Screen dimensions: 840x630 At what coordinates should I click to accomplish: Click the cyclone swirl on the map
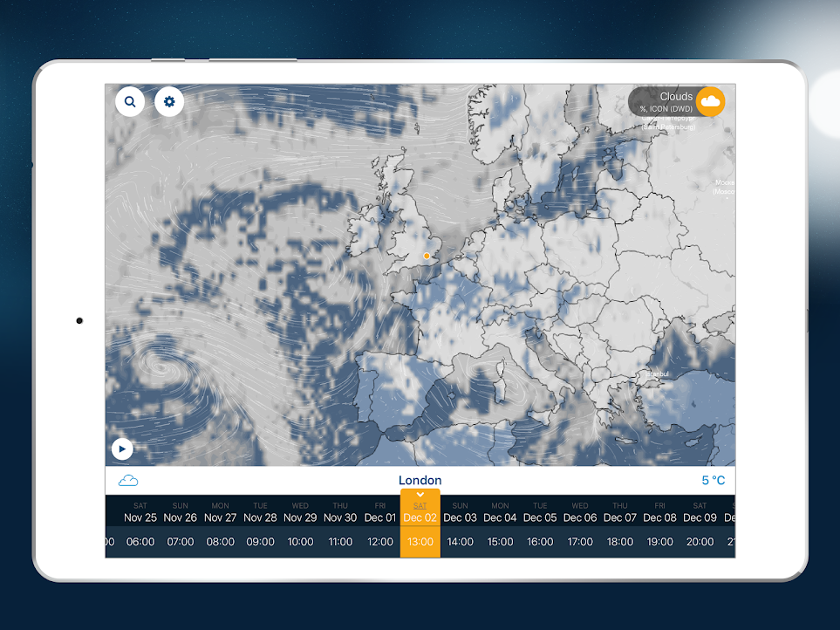[163, 369]
